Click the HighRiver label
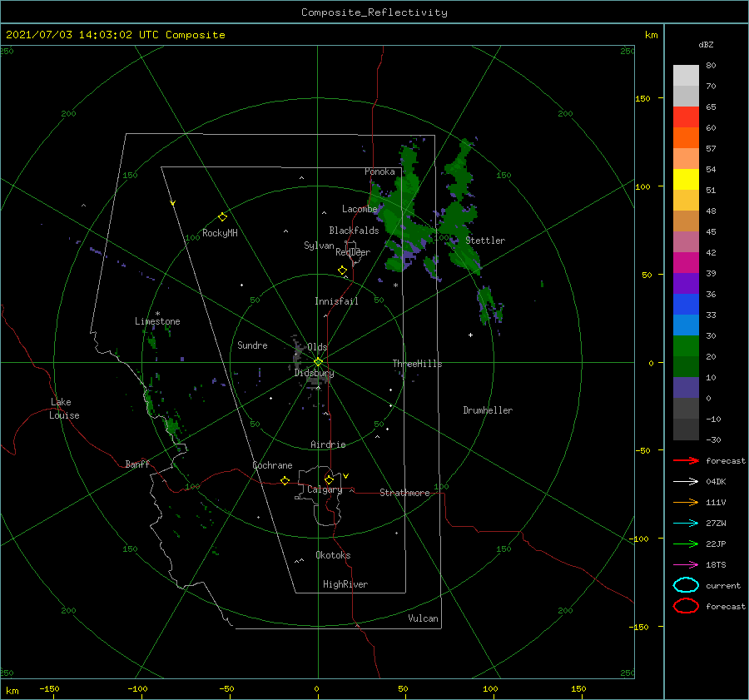This screenshot has width=749, height=700. pos(345,584)
